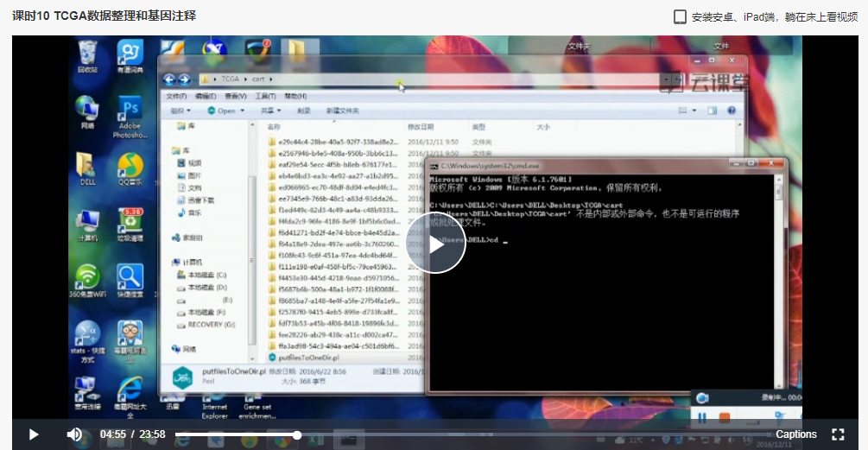Select 家庭组 in Explorer navigation pane

pos(187,238)
